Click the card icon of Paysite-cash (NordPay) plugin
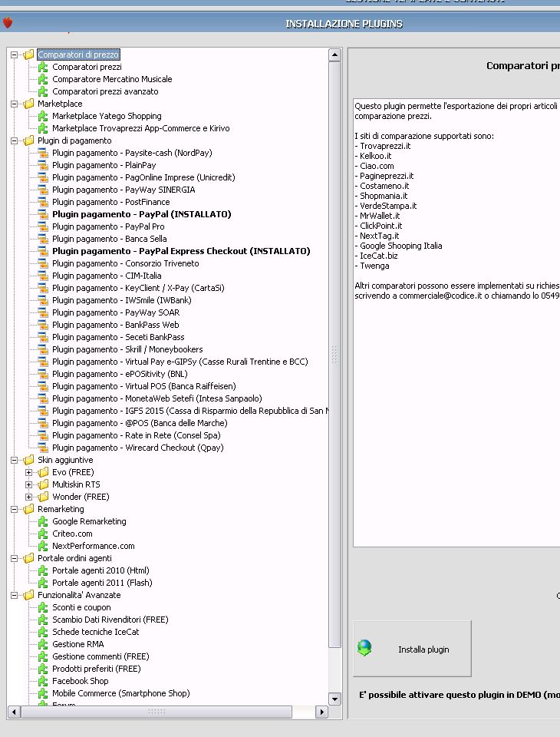 pyautogui.click(x=43, y=153)
